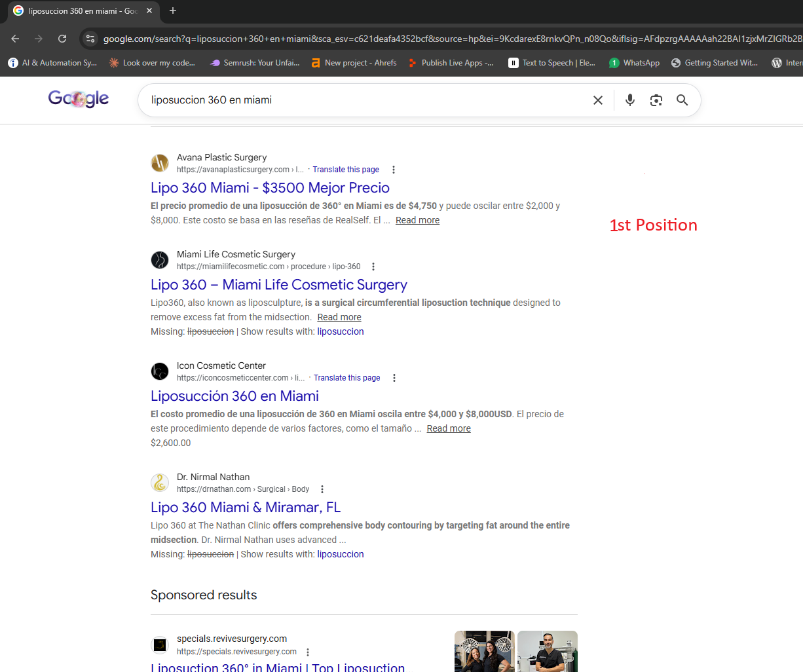803x672 pixels.
Task: Open more options for revivesurgery ad
Action: tap(308, 652)
